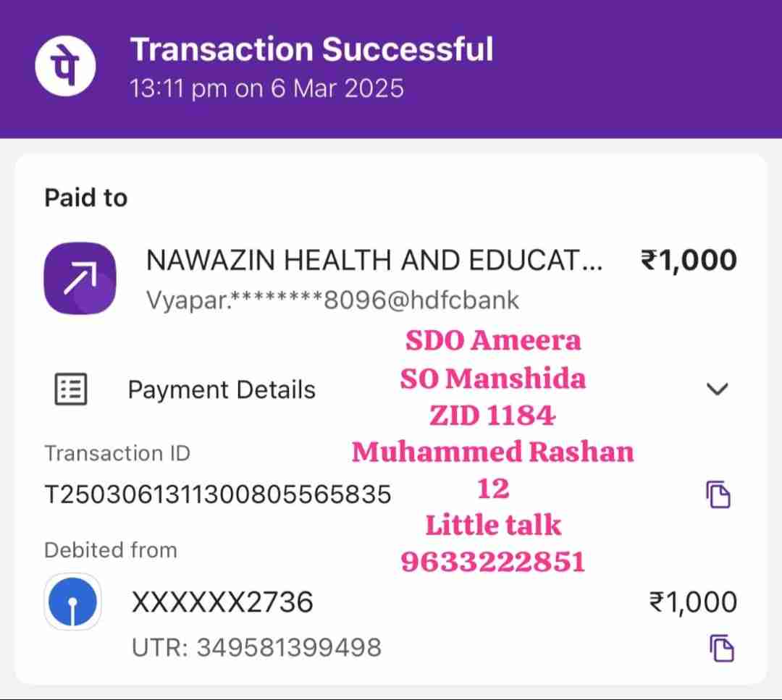782x700 pixels.
Task: Tap the debited account XXXXXX2736
Action: [222, 602]
